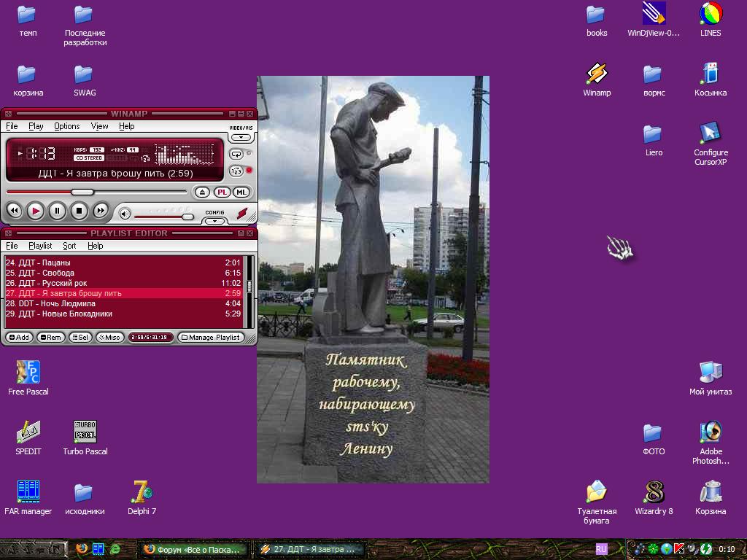Click the Add button in playlist editor
The image size is (747, 560).
[18, 338]
